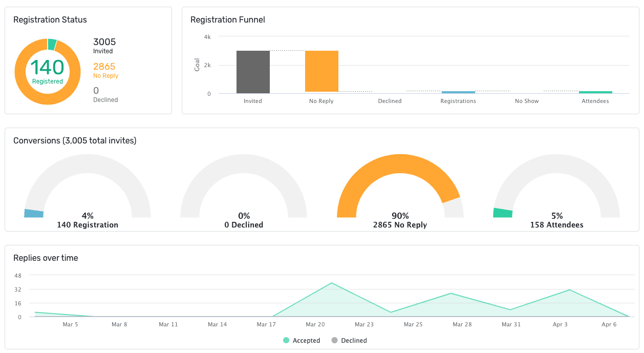The image size is (644, 353).
Task: Select the blue Registrations funnel bar
Action: [458, 92]
